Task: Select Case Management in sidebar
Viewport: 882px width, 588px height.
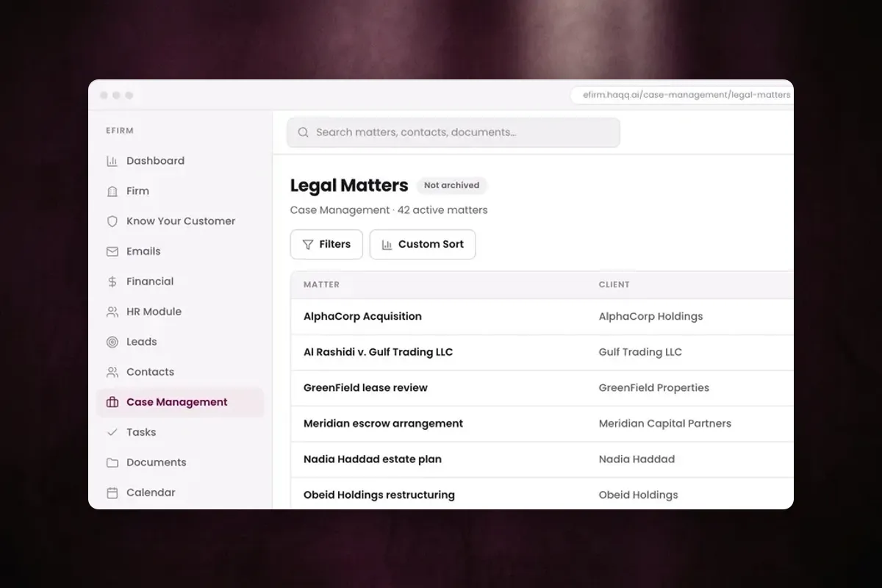Action: coord(180,402)
